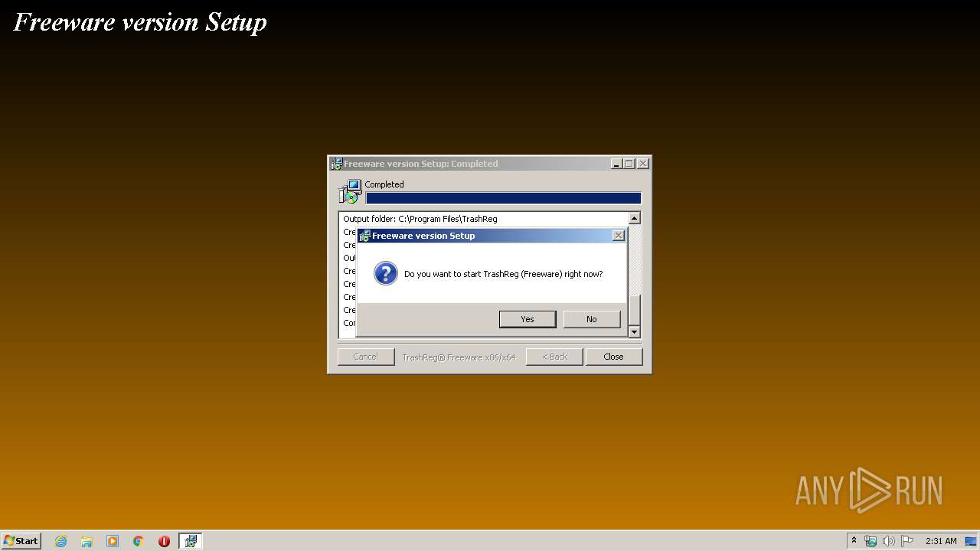Launch Opera browser from the taskbar

164,541
